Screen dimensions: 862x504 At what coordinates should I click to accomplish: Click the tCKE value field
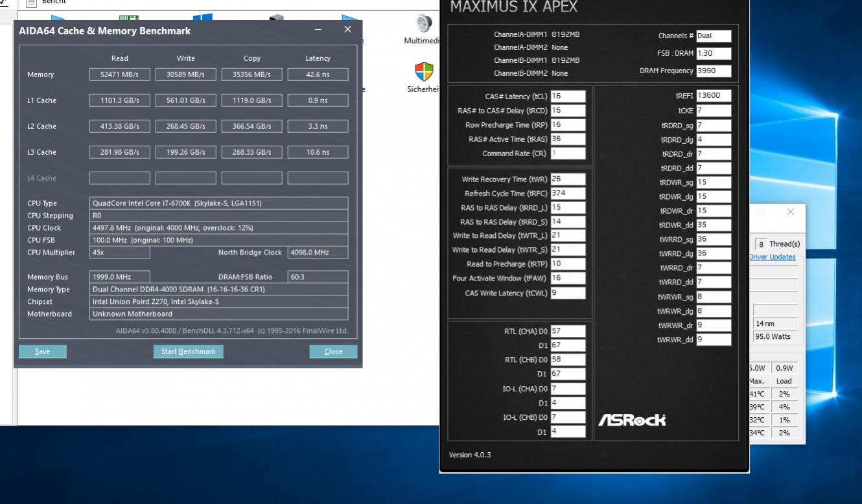point(714,111)
